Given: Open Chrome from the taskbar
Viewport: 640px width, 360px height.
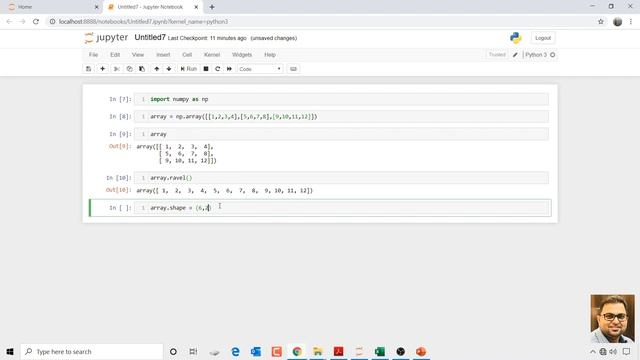Looking at the screenshot, I should (297, 351).
